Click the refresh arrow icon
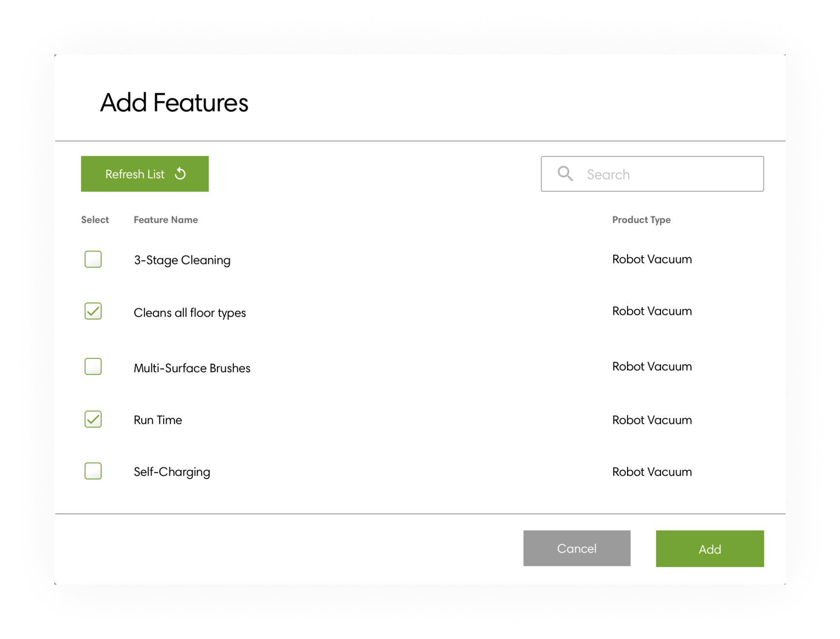Screen dimensions: 840x639 point(180,174)
